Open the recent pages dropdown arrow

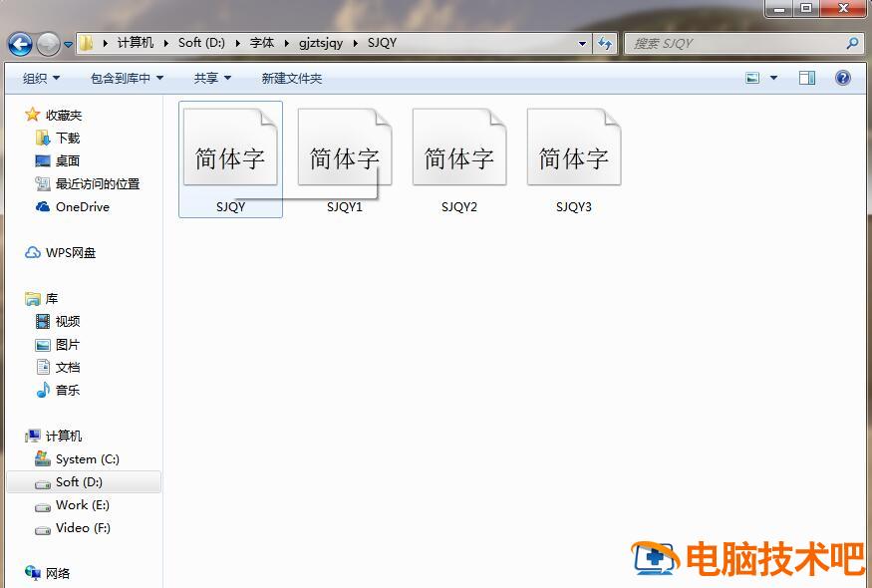click(x=68, y=44)
